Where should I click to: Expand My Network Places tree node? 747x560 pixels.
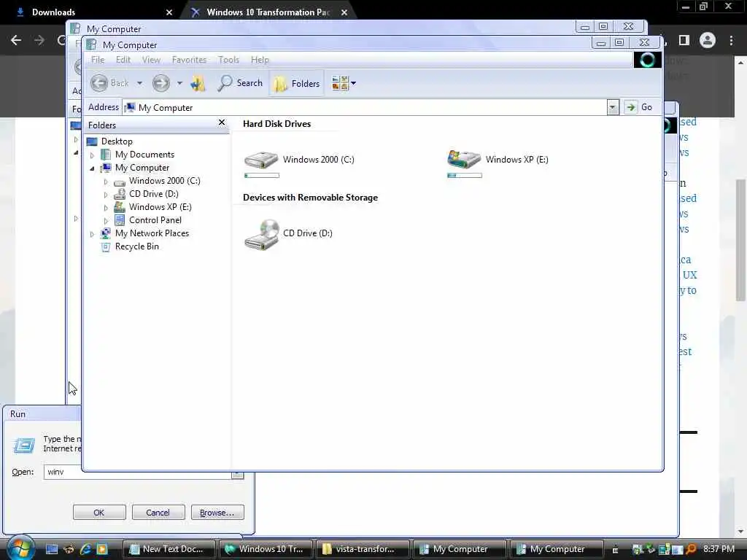(x=92, y=234)
